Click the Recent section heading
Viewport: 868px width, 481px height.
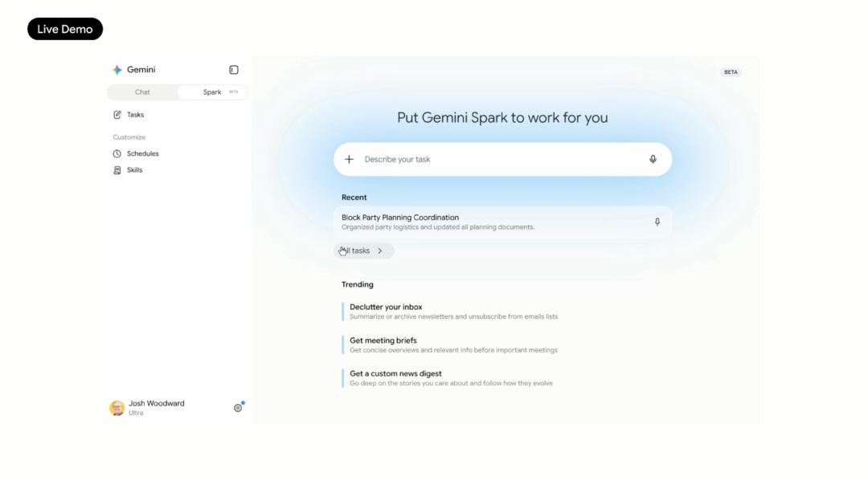(x=354, y=198)
